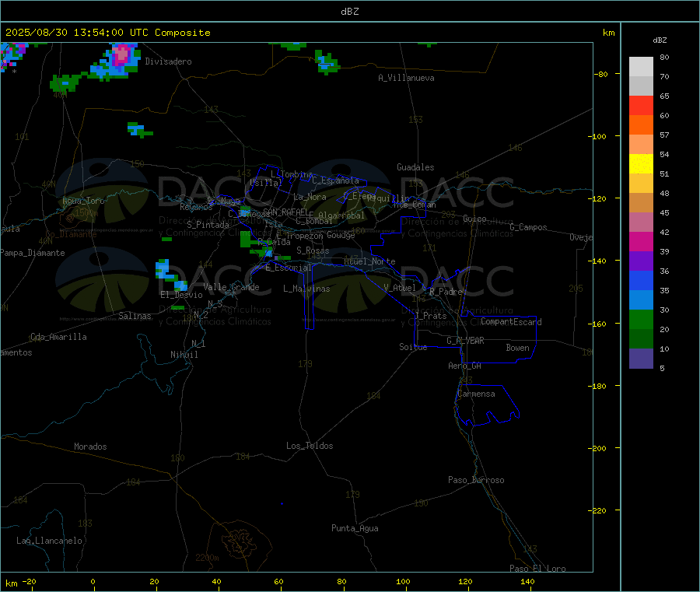This screenshot has height=592, width=700.
Task: Click the 'Paso_El_Loro' label
Action: tap(537, 569)
